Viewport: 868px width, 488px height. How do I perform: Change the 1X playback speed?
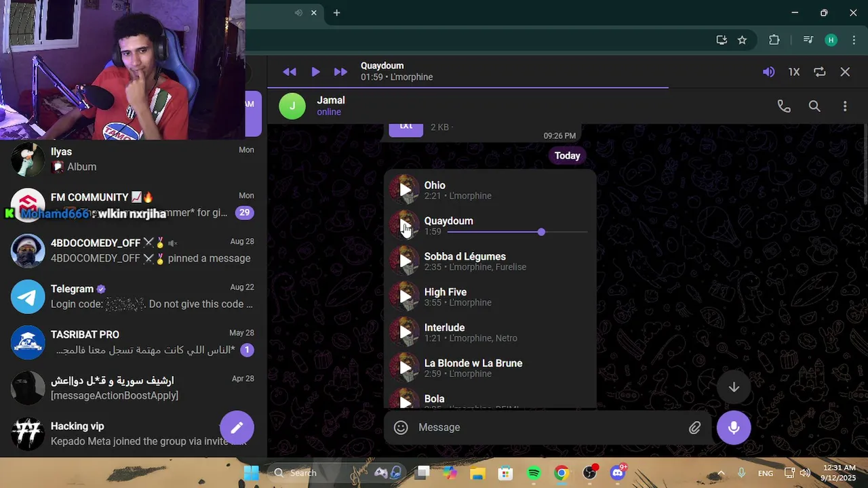[794, 72]
